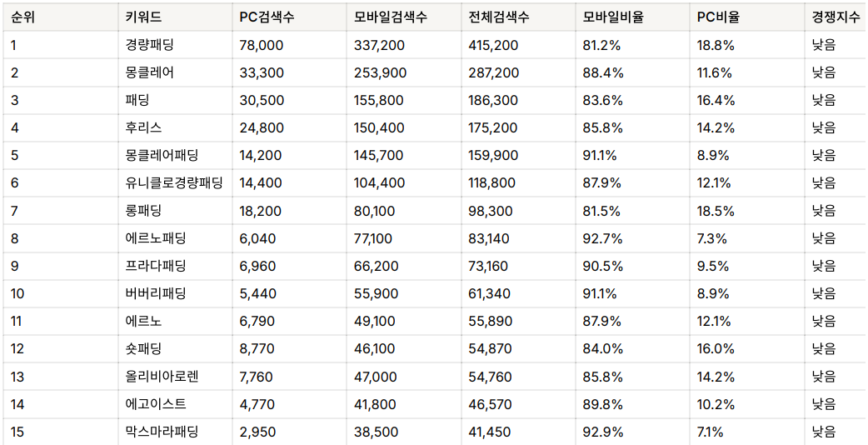The width and height of the screenshot is (868, 445).
Task: Click the 78,000 PC search cell
Action: [x=290, y=45]
